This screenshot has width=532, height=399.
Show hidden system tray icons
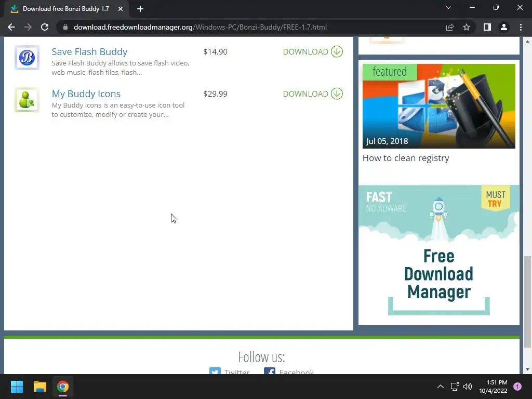point(441,387)
